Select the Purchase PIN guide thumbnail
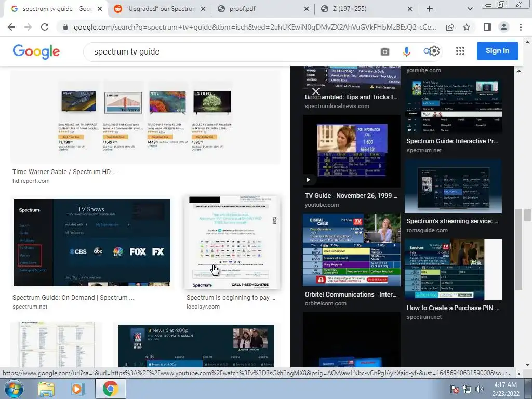The height and width of the screenshot is (399, 532). click(453, 270)
